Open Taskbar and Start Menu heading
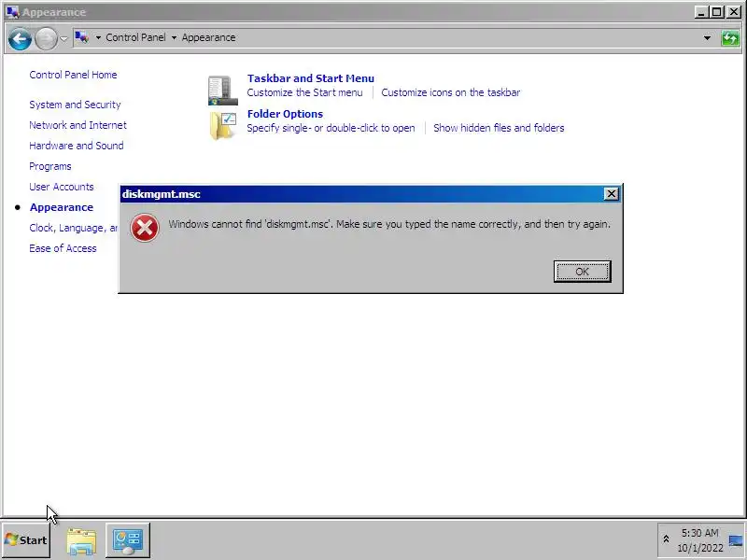The width and height of the screenshot is (747, 560). tap(311, 78)
